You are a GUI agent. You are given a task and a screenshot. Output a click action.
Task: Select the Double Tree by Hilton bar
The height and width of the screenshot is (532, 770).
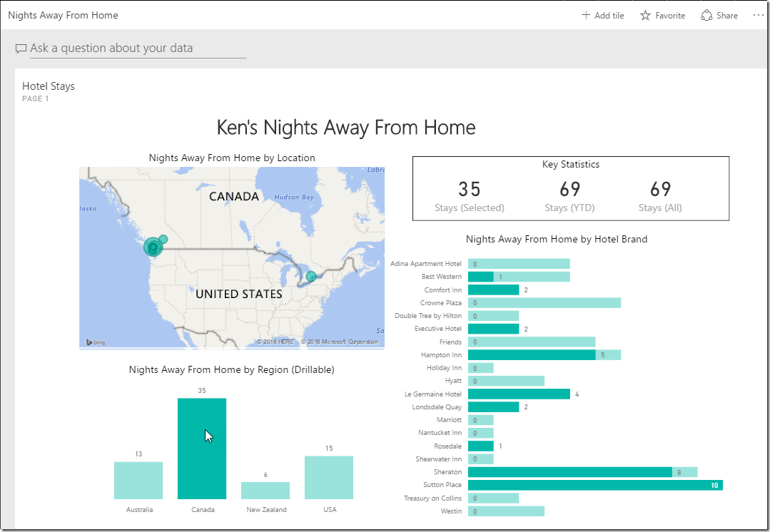pyautogui.click(x=493, y=316)
